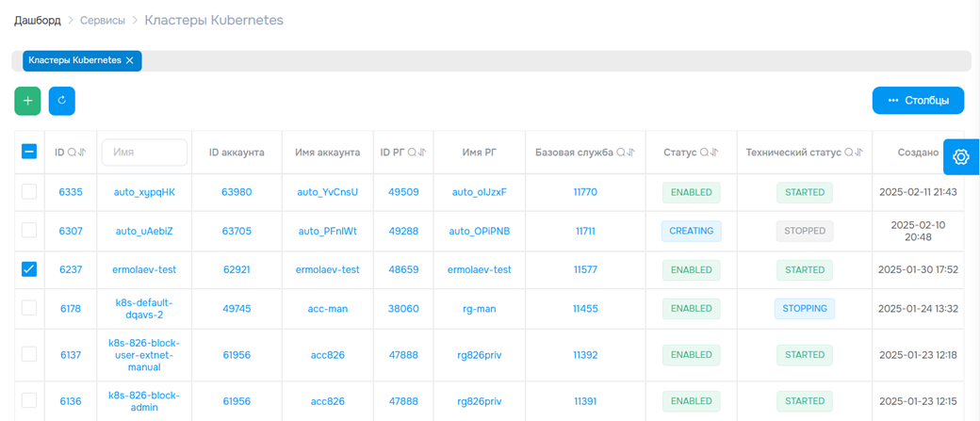This screenshot has width=980, height=421.
Task: Navigate to Сервисы breadcrumb
Action: (x=103, y=20)
